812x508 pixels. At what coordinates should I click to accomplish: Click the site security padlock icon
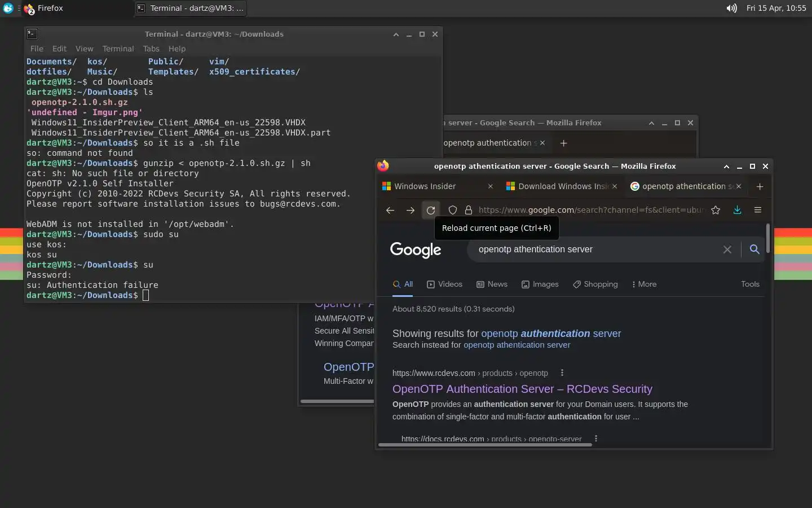468,210
